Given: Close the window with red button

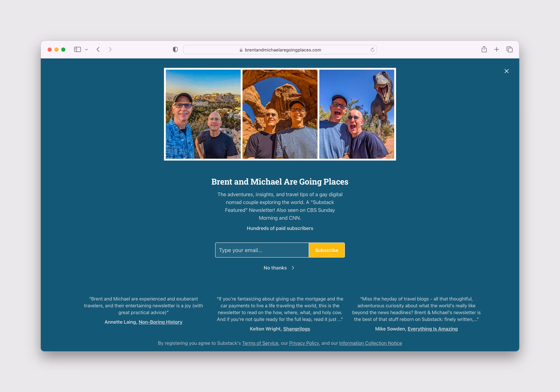Looking at the screenshot, I should tap(49, 49).
